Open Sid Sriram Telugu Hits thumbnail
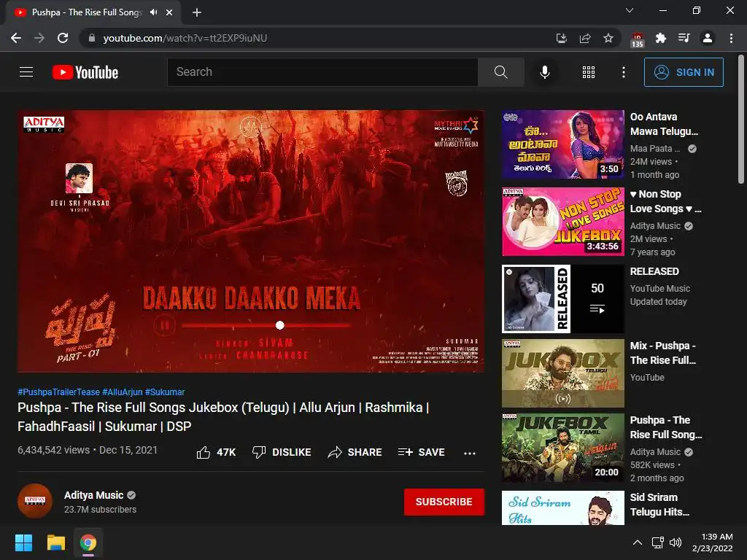The width and height of the screenshot is (747, 560). [x=563, y=507]
